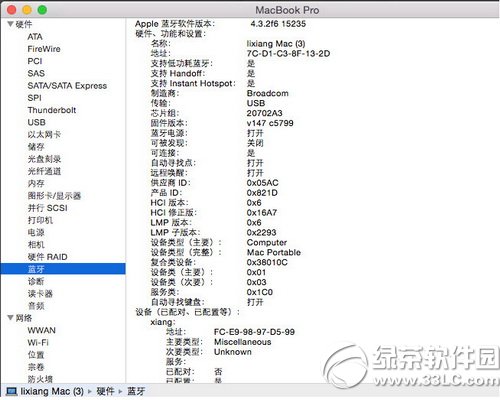The height and width of the screenshot is (400, 500).
Task: Select SATA/SATA Express entry
Action: coord(67,86)
